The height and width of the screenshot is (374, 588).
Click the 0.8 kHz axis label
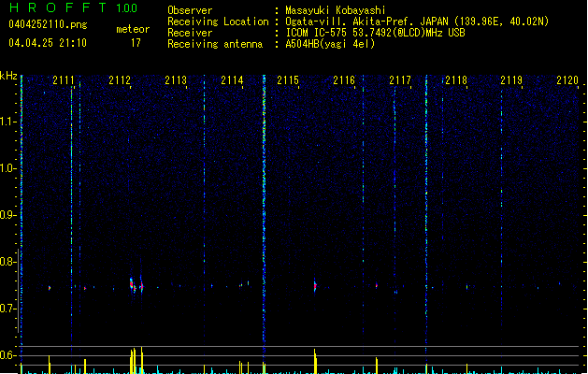tap(7, 262)
